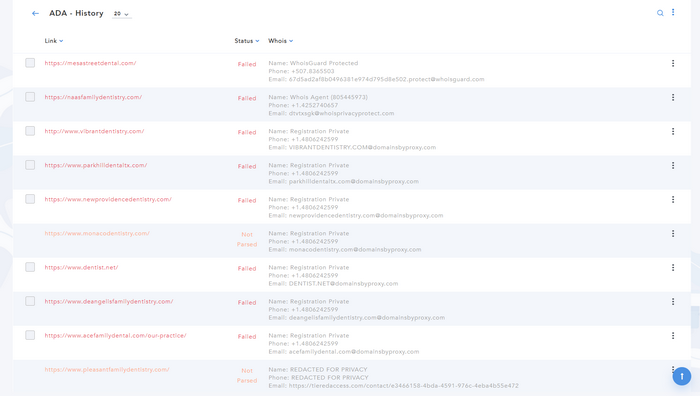
Task: Select checkbox for mesastreetdental.com row
Action: tap(30, 63)
